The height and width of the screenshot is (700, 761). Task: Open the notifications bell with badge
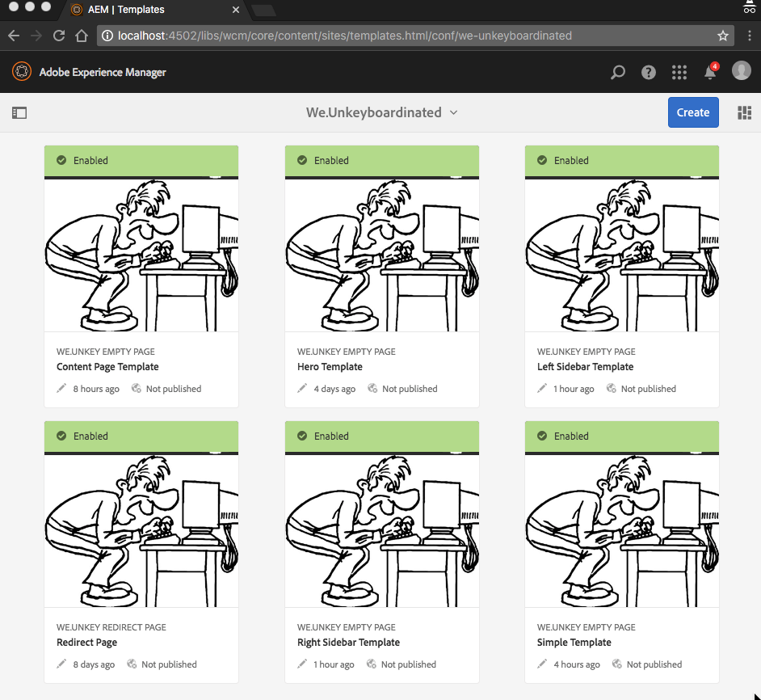coord(710,71)
